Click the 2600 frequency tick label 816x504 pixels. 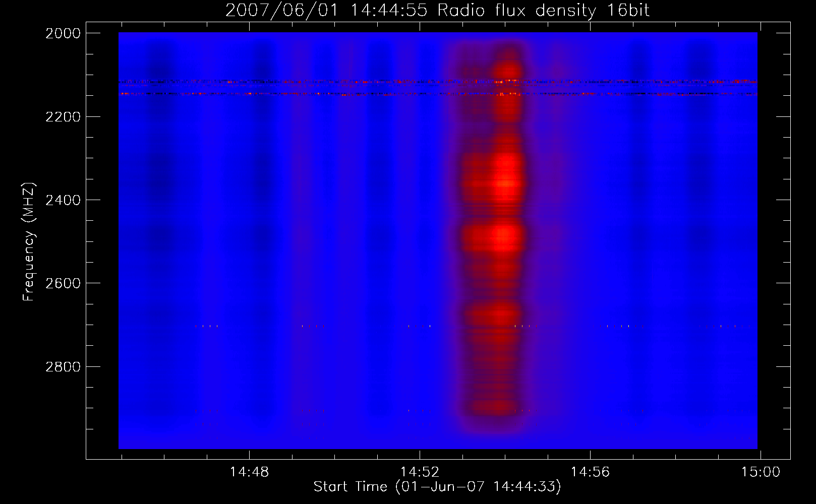(x=63, y=283)
